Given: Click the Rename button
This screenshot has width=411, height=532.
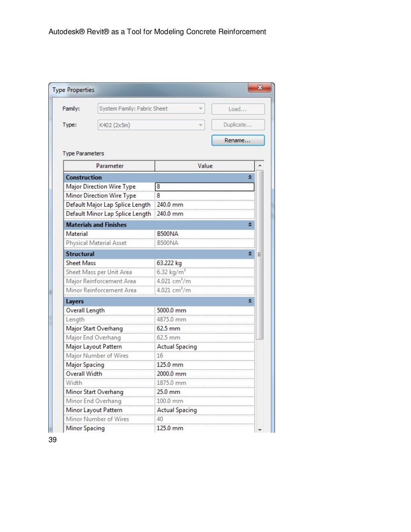Looking at the screenshot, I should pos(238,140).
